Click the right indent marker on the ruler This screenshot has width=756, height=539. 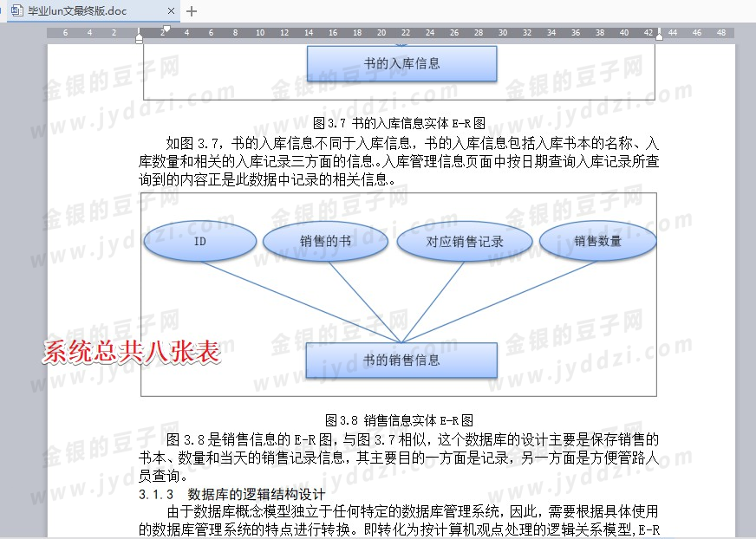[659, 35]
